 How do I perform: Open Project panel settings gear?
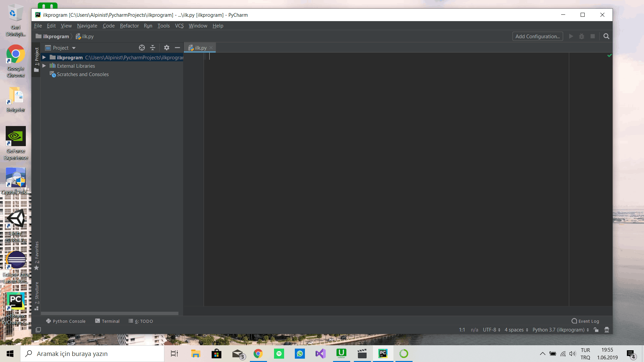[x=167, y=48]
